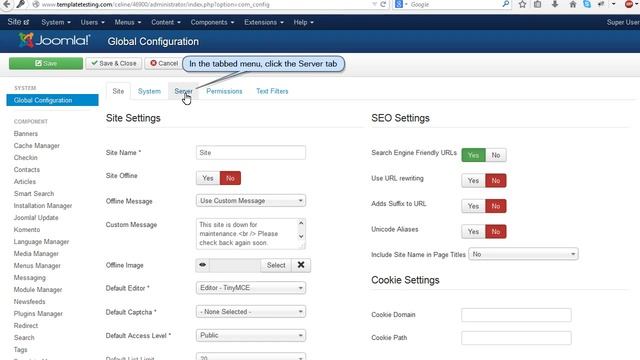
Task: Open the Default Captcha dropdown
Action: [251, 311]
